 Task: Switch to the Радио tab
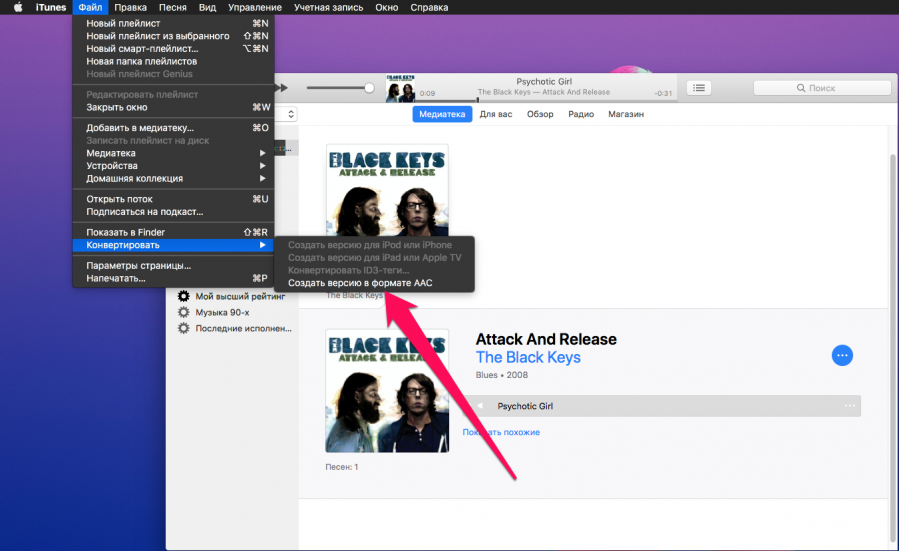[x=581, y=114]
